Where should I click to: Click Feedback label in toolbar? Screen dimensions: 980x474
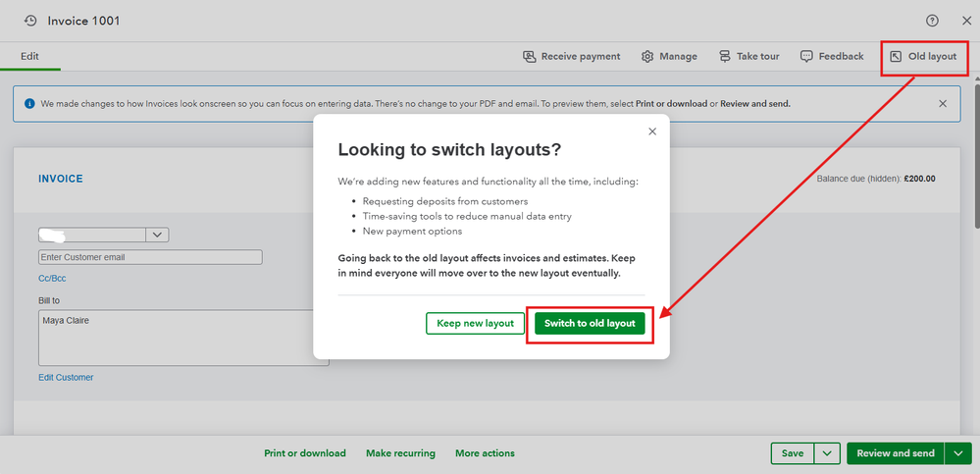[x=842, y=56]
